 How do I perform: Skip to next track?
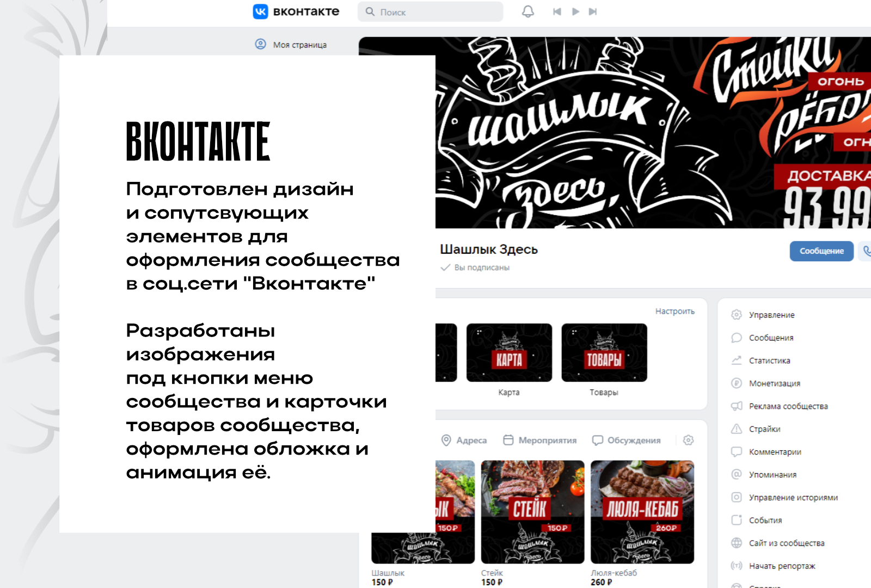pyautogui.click(x=593, y=11)
